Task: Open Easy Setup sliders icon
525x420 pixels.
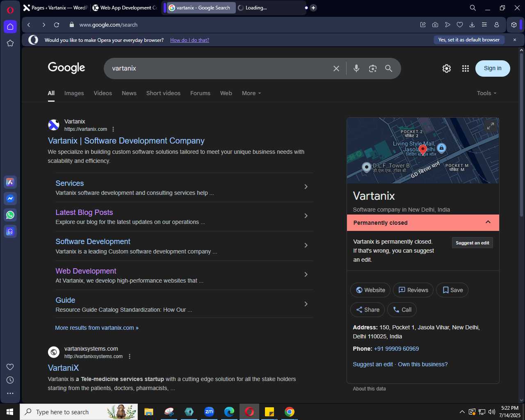Action: tap(484, 25)
